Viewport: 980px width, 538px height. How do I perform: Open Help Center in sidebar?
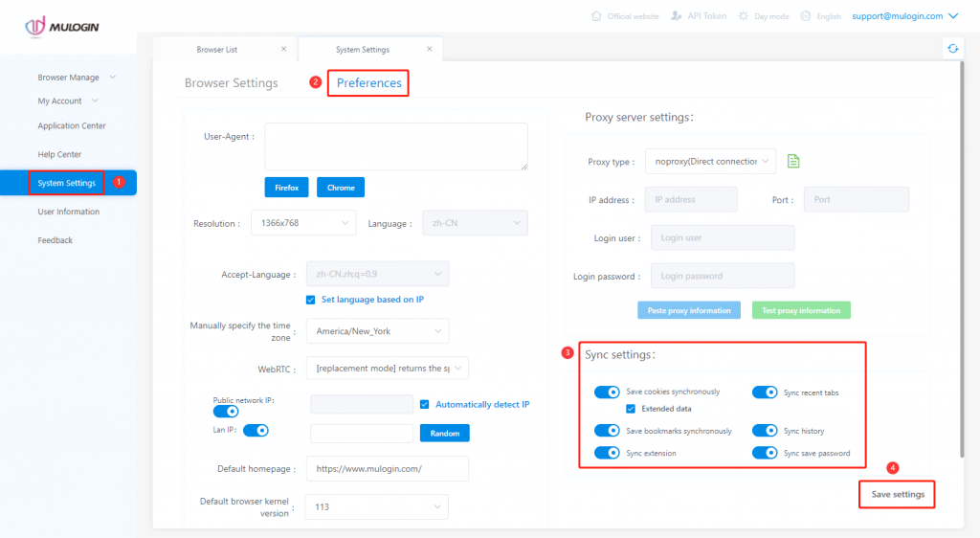[59, 154]
